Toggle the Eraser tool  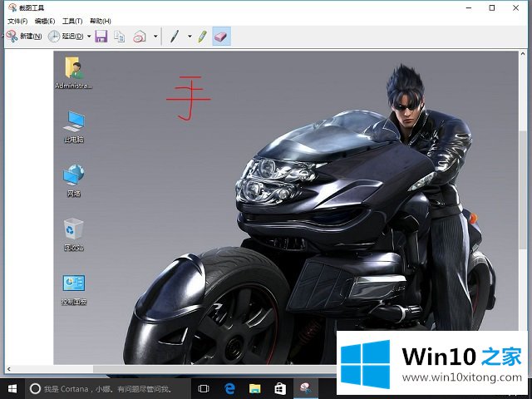[x=221, y=37]
